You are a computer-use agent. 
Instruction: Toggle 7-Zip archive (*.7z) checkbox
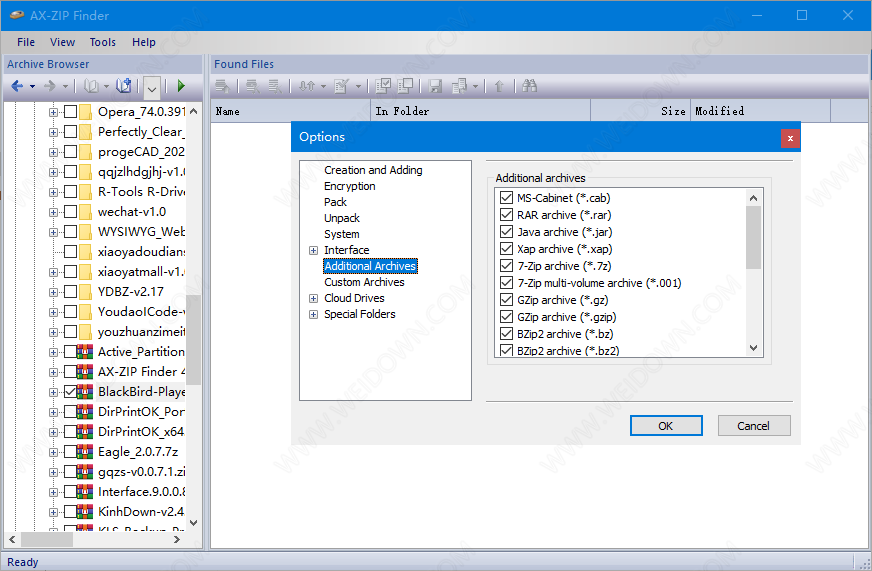(506, 266)
